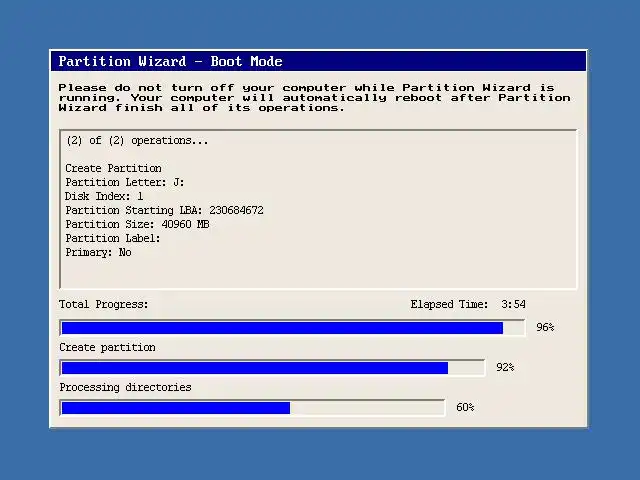Click the Elapsed Time 3:54 value
Image resolution: width=640 pixels, height=480 pixels.
pos(513,304)
